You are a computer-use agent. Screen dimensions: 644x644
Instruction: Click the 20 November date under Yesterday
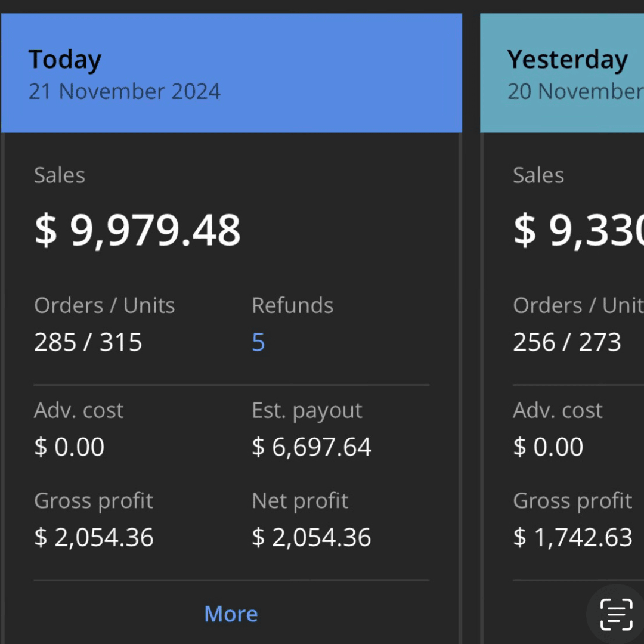click(575, 91)
